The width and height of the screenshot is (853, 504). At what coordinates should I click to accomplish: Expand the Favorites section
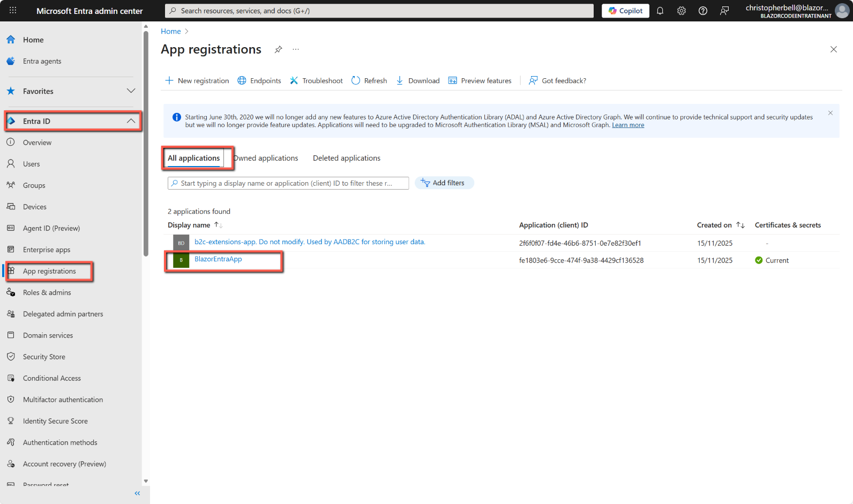(131, 91)
